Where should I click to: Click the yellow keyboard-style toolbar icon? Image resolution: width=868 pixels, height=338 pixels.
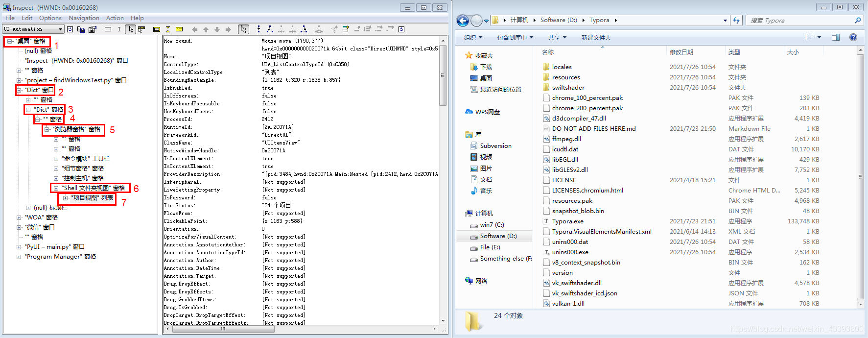179,29
